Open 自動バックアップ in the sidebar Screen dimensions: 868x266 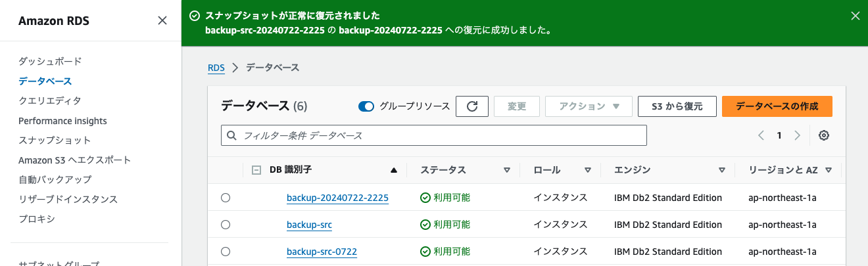55,179
